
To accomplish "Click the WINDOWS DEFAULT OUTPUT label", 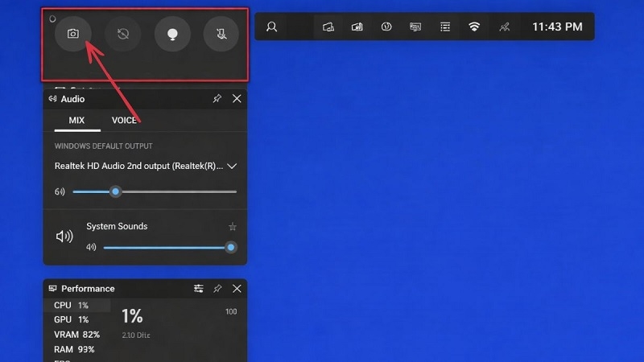I will point(104,146).
